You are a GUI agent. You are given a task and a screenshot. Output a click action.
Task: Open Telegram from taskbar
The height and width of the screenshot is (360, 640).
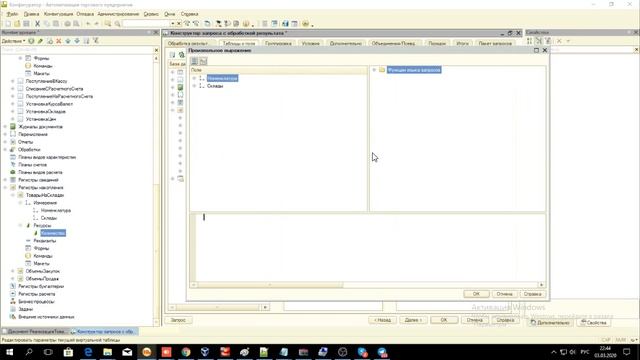click(382, 351)
